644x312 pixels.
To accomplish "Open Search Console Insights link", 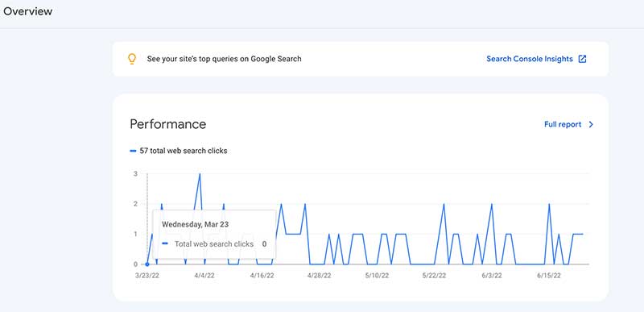I will pos(530,59).
